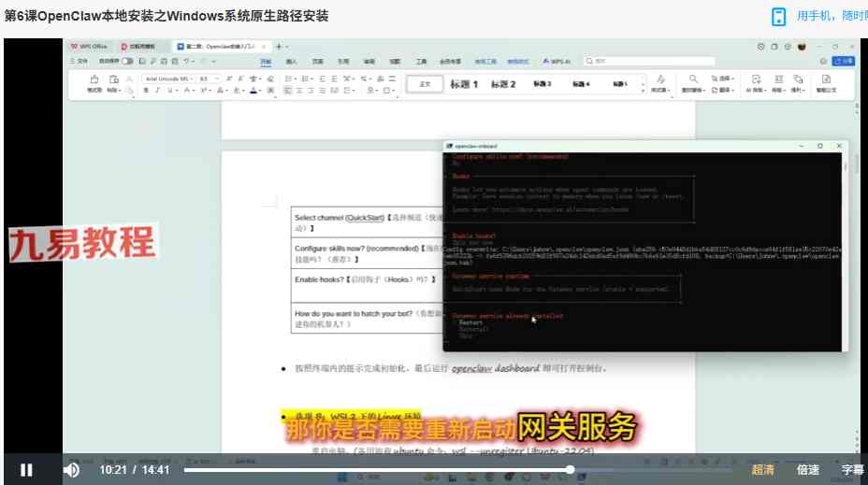Toggle 字幕 subtitles
The width and height of the screenshot is (868, 485).
(x=852, y=469)
